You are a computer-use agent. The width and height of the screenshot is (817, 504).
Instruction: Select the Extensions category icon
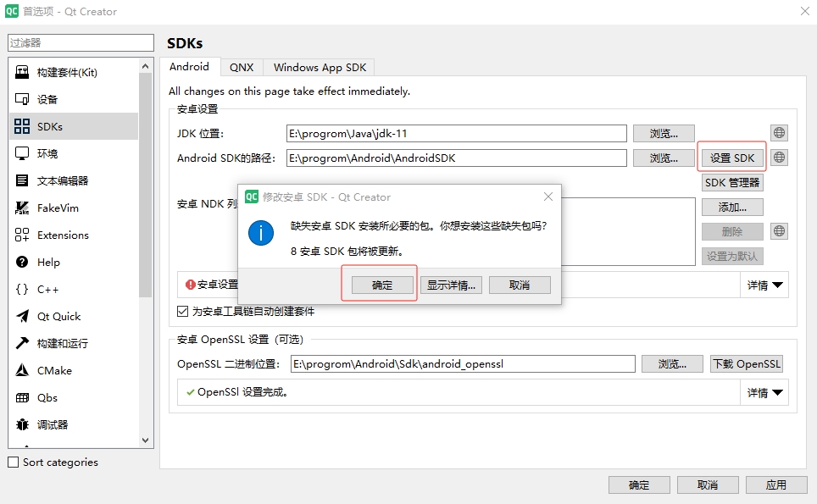click(x=22, y=235)
